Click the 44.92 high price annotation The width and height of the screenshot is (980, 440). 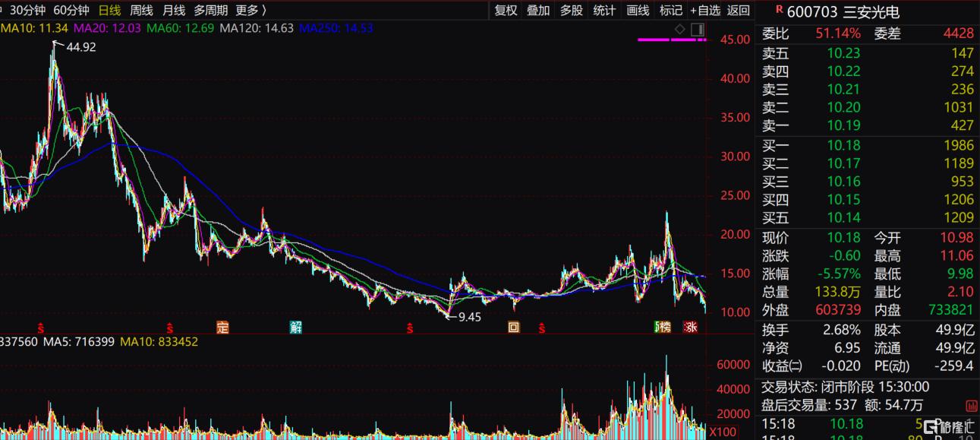click(x=81, y=46)
